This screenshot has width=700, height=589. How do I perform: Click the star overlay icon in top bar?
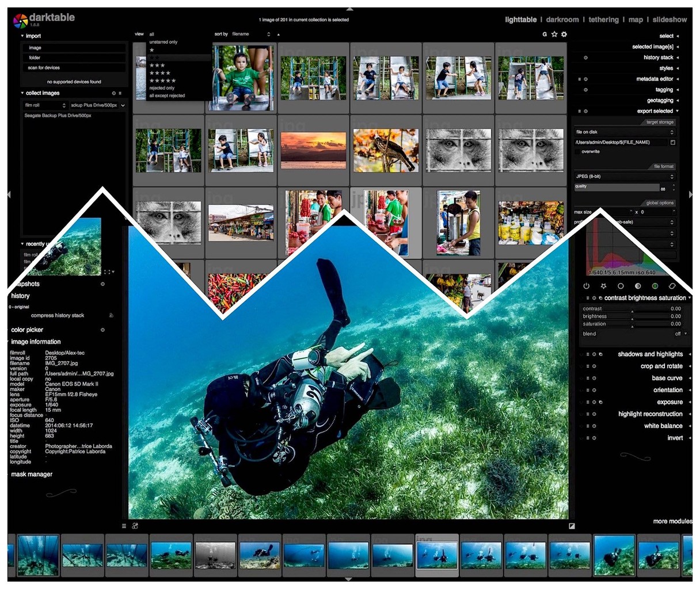pos(554,35)
